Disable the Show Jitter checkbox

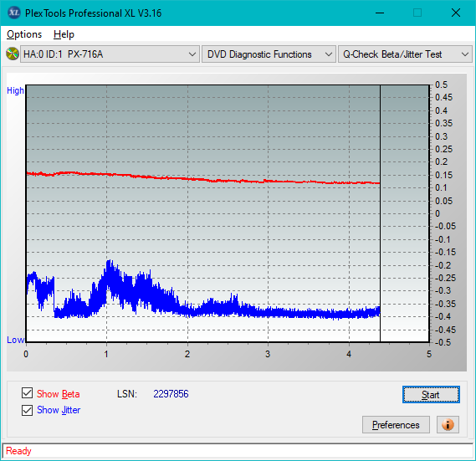[27, 410]
